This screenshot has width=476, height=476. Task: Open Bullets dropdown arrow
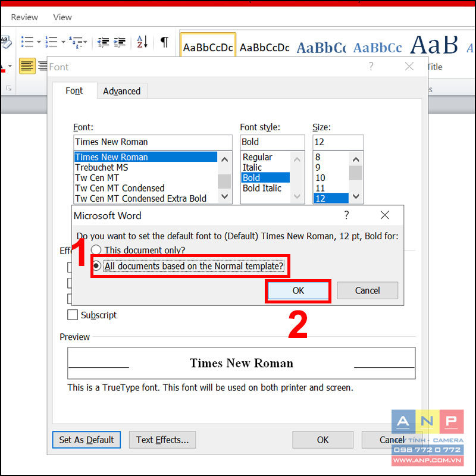point(39,42)
